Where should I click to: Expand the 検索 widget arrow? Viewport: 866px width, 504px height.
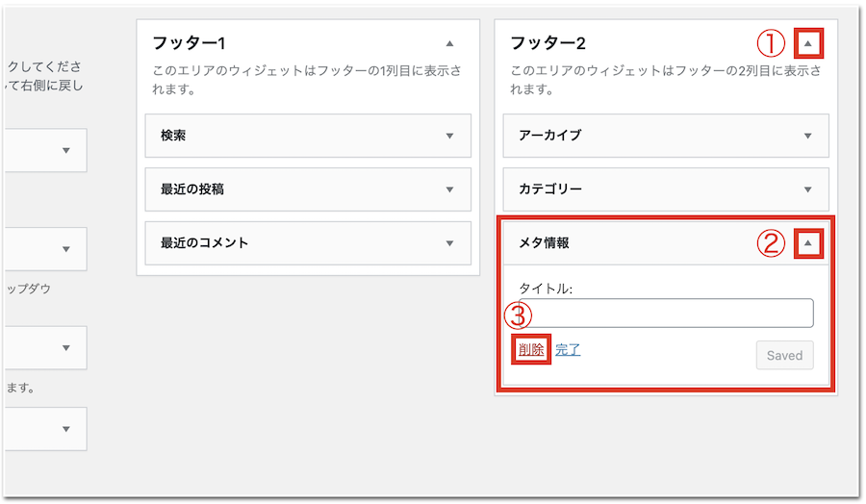[x=449, y=136]
